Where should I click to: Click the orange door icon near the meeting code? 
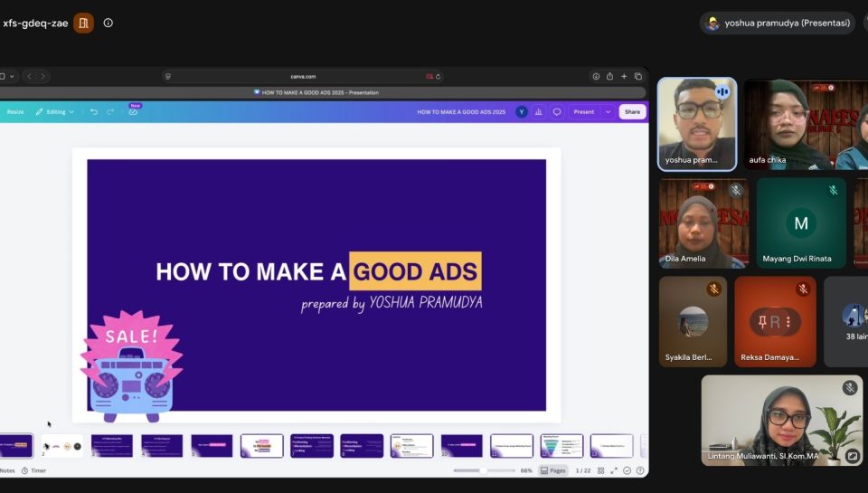(x=83, y=23)
